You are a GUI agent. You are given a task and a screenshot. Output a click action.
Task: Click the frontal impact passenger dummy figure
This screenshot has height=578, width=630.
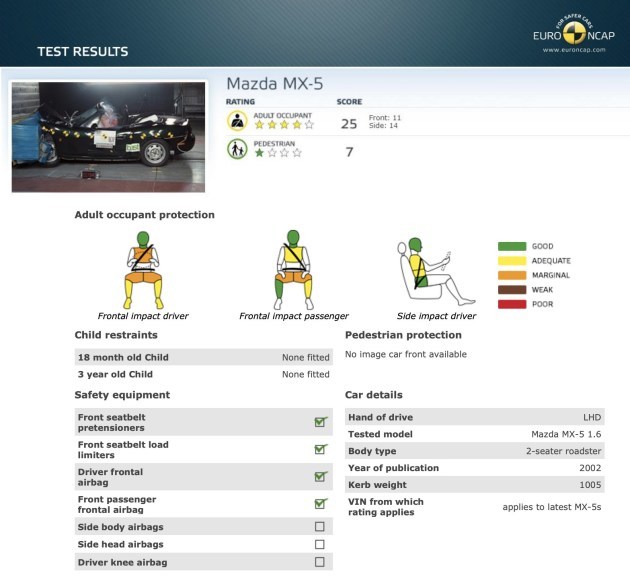(294, 270)
